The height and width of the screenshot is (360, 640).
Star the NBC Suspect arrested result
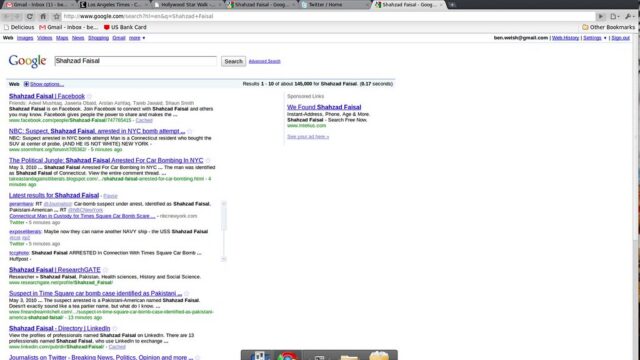click(189, 131)
